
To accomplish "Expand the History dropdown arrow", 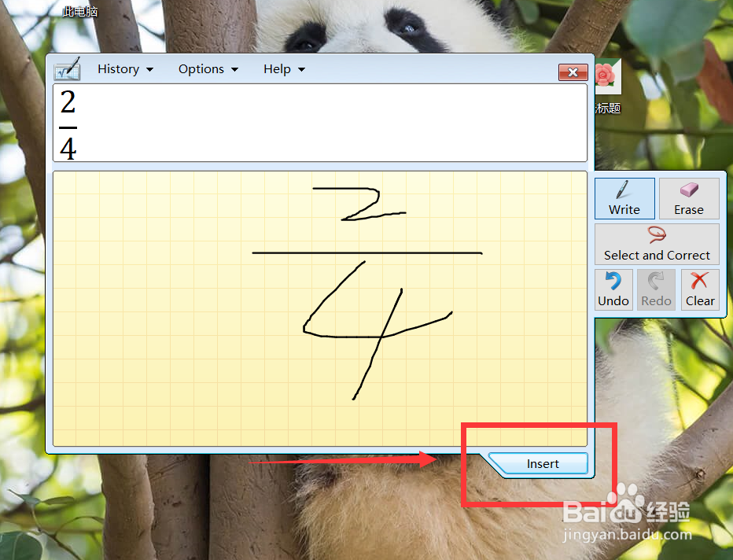I will point(149,70).
